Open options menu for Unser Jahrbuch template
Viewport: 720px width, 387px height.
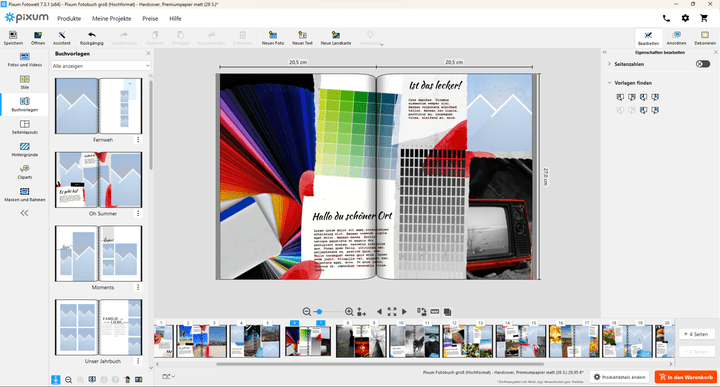coord(138,361)
